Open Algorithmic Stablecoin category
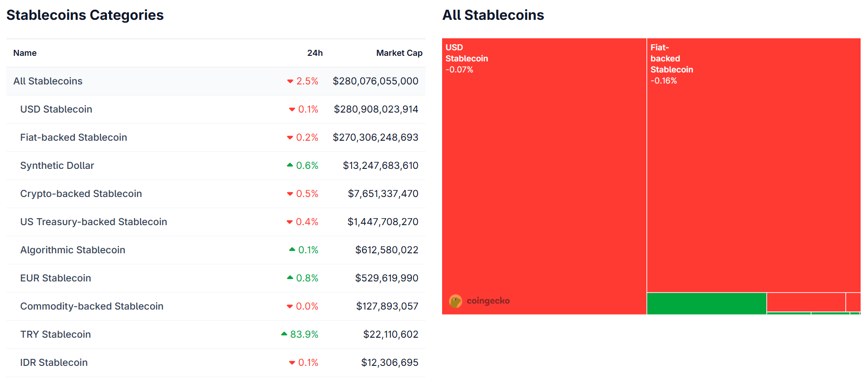 click(73, 250)
